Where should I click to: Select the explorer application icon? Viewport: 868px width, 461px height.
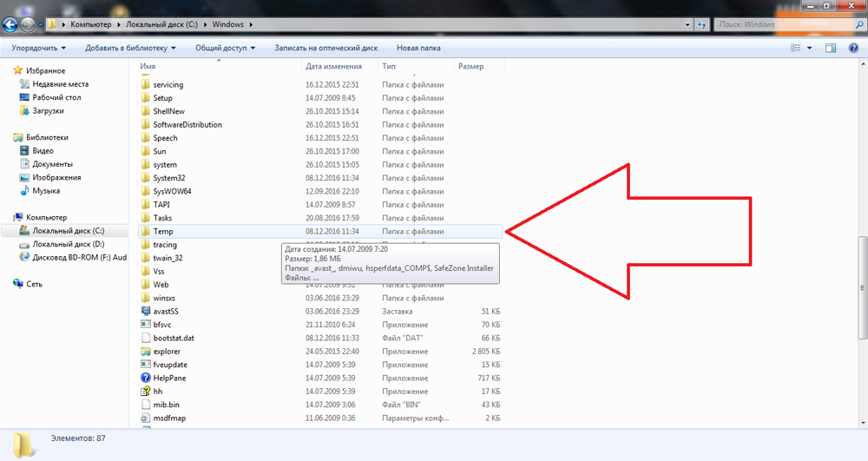coord(146,352)
